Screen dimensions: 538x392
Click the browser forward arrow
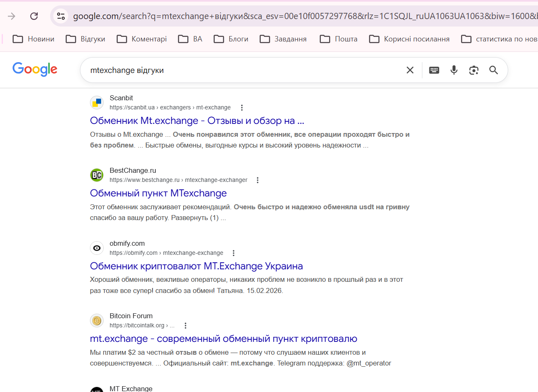[12, 16]
